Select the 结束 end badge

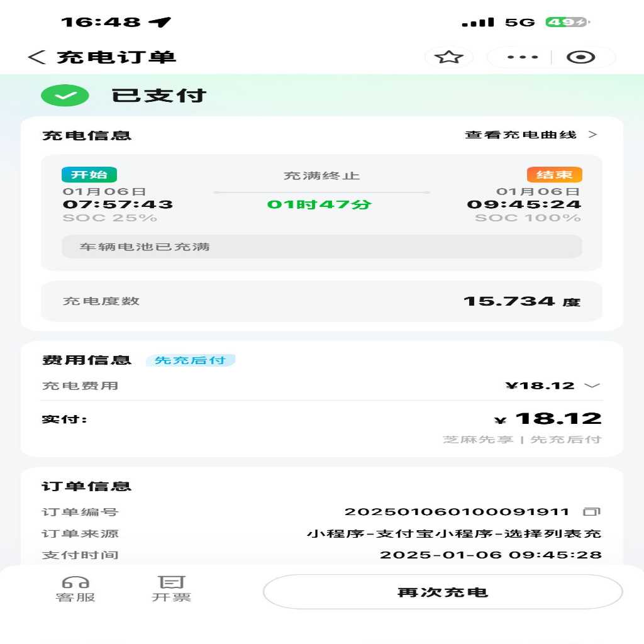tap(555, 175)
